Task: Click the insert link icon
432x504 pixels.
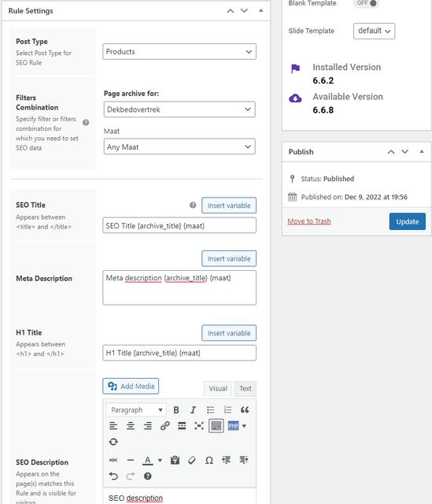Action: pos(164,426)
